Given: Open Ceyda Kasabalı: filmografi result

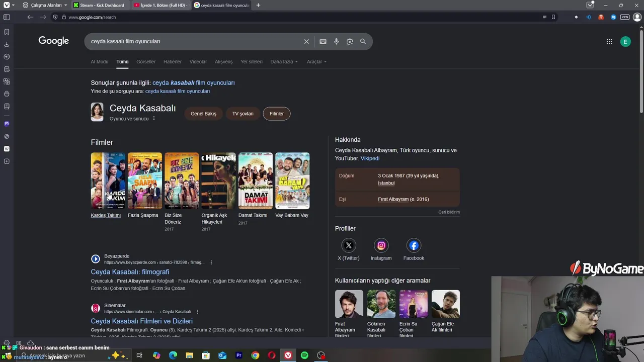Looking at the screenshot, I should (x=130, y=272).
